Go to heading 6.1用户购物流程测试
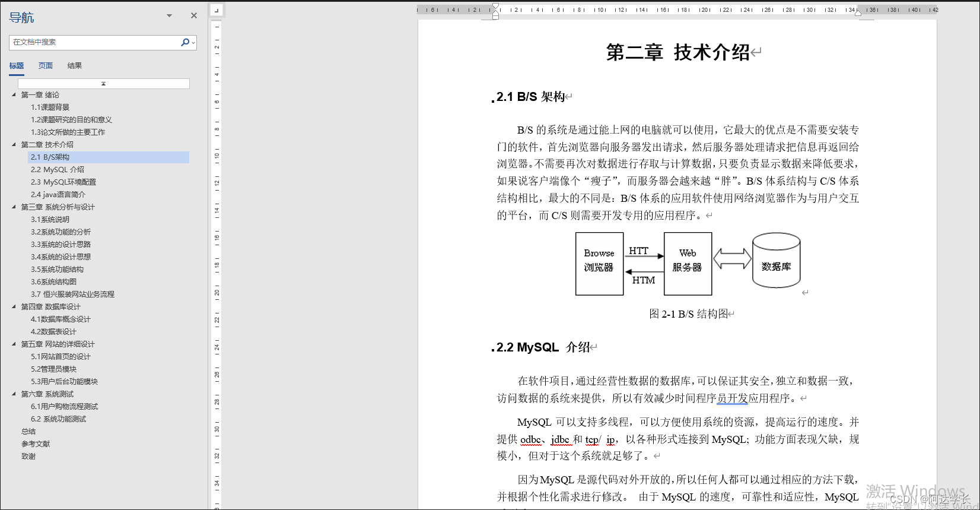The image size is (980, 510). (65, 407)
